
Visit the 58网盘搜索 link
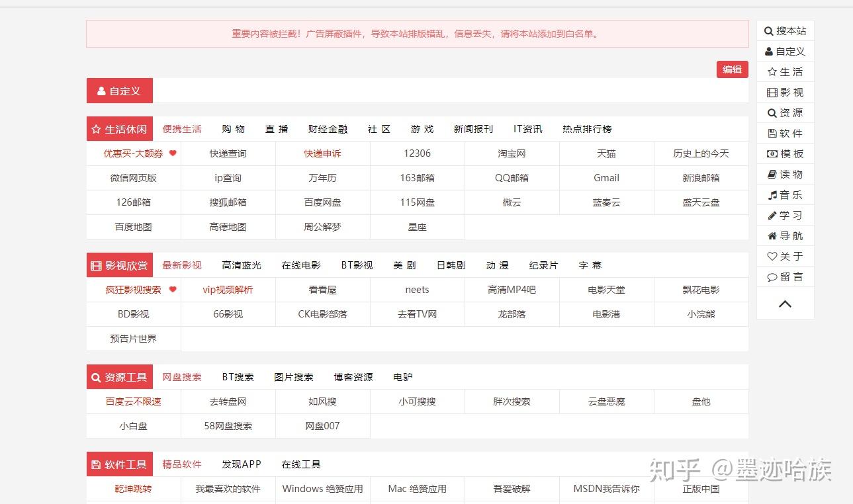pos(228,426)
